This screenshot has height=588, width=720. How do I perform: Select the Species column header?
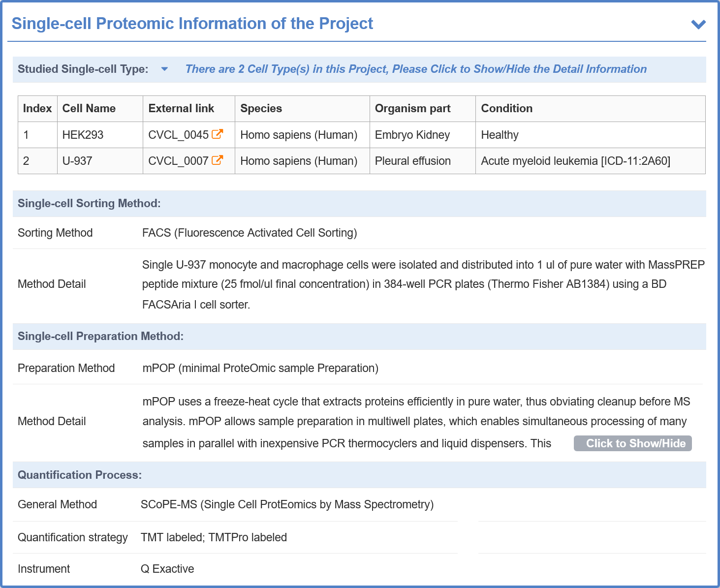pyautogui.click(x=261, y=108)
